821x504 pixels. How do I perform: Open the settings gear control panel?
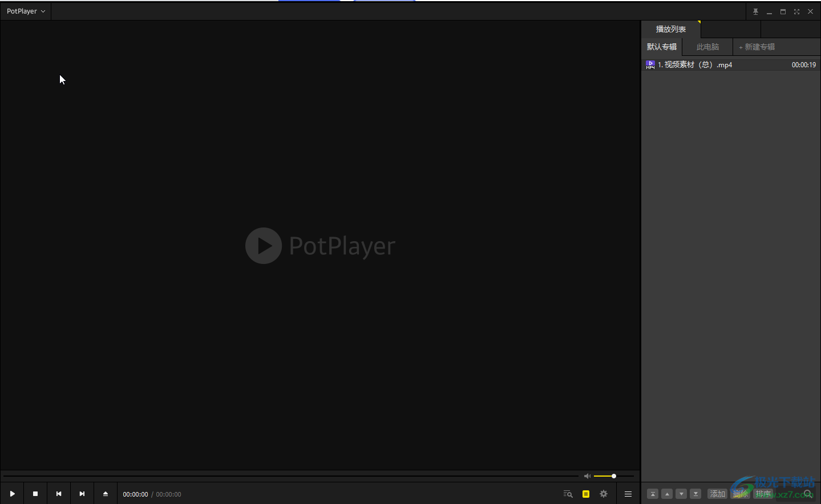[x=604, y=494]
